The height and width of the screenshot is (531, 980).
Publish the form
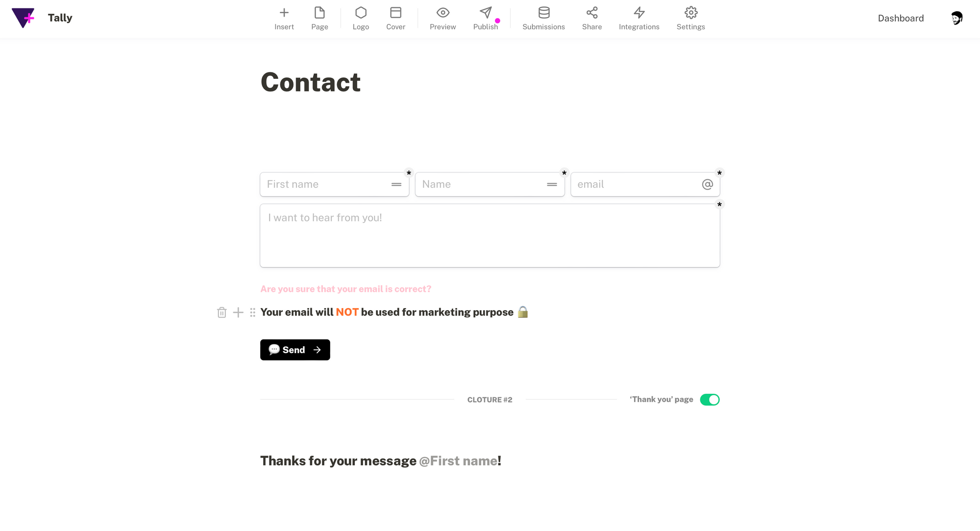[x=486, y=19]
